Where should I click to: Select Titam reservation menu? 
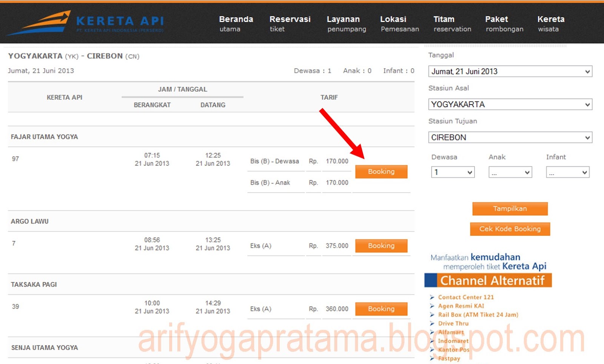tap(452, 24)
